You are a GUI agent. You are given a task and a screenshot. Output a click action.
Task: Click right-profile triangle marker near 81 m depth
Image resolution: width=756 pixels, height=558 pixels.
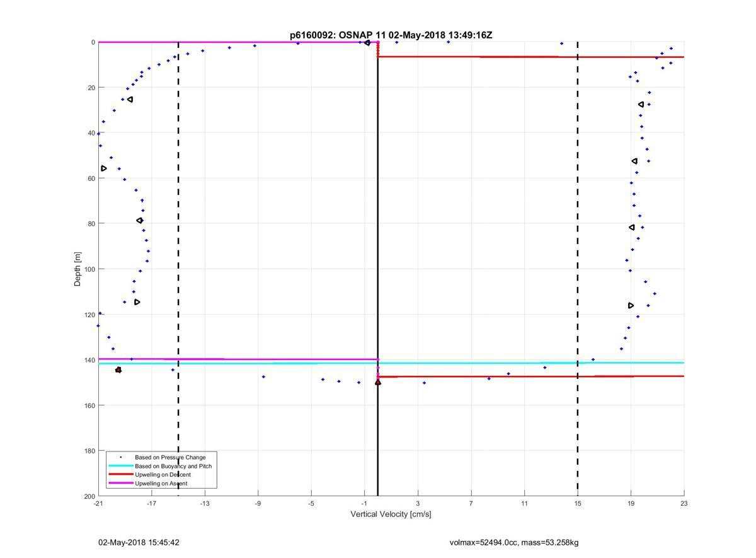(632, 228)
